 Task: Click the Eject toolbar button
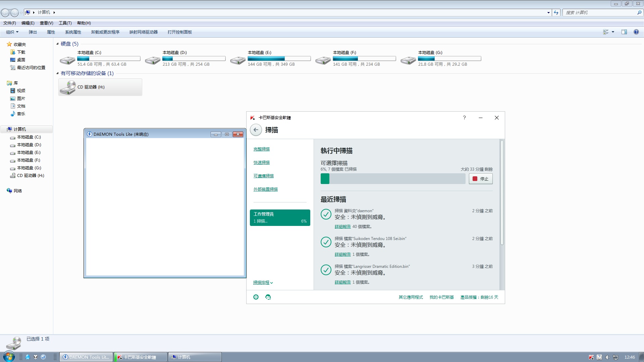33,32
